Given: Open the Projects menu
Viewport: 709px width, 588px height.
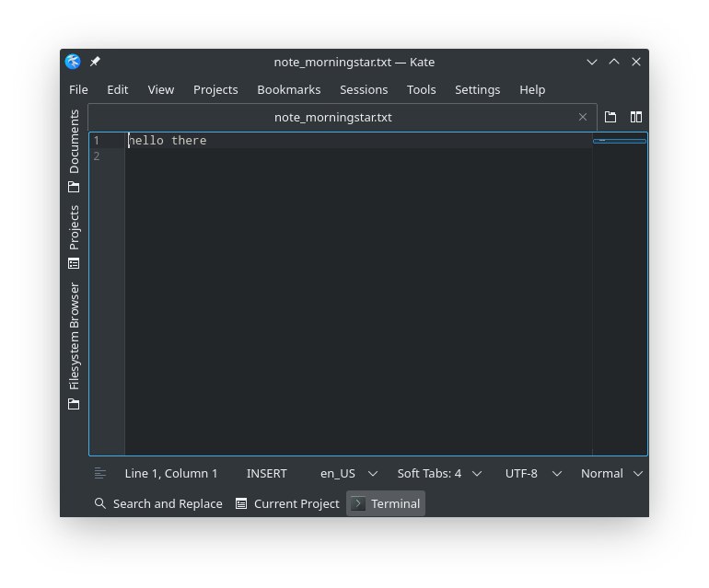Looking at the screenshot, I should click(x=215, y=89).
